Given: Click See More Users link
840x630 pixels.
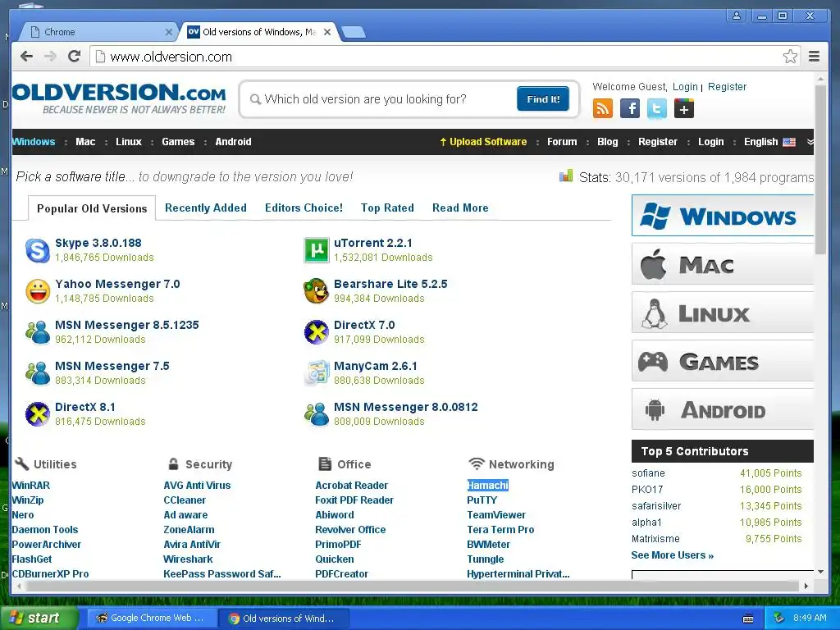Looking at the screenshot, I should 673,555.
